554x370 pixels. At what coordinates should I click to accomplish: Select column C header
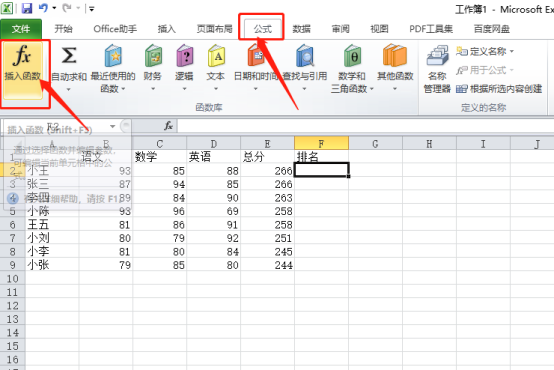(160, 143)
